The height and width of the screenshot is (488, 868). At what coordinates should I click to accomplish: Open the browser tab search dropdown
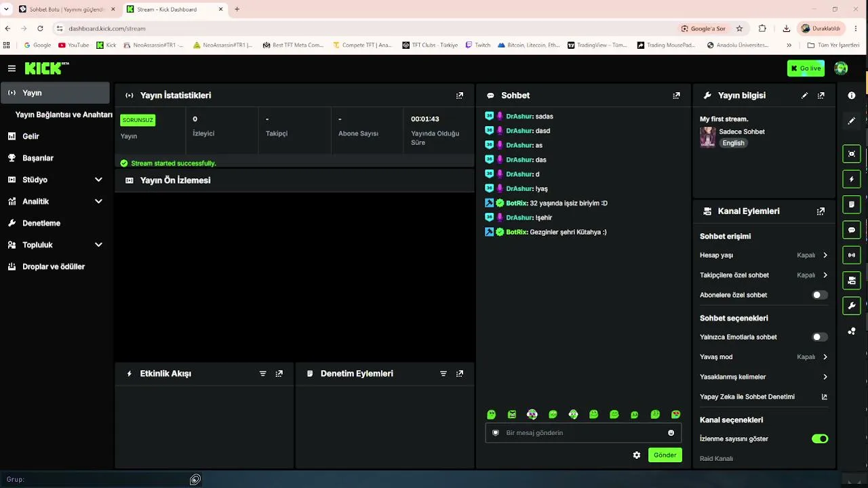tap(6, 9)
